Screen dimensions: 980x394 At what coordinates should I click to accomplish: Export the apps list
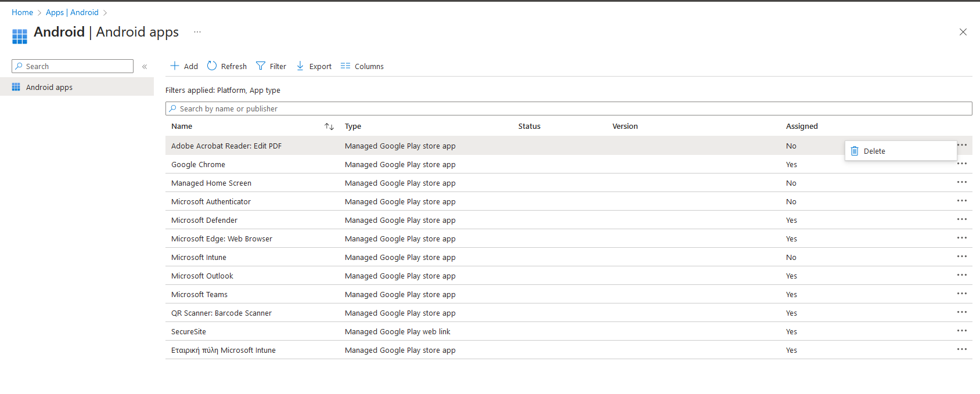click(x=314, y=66)
